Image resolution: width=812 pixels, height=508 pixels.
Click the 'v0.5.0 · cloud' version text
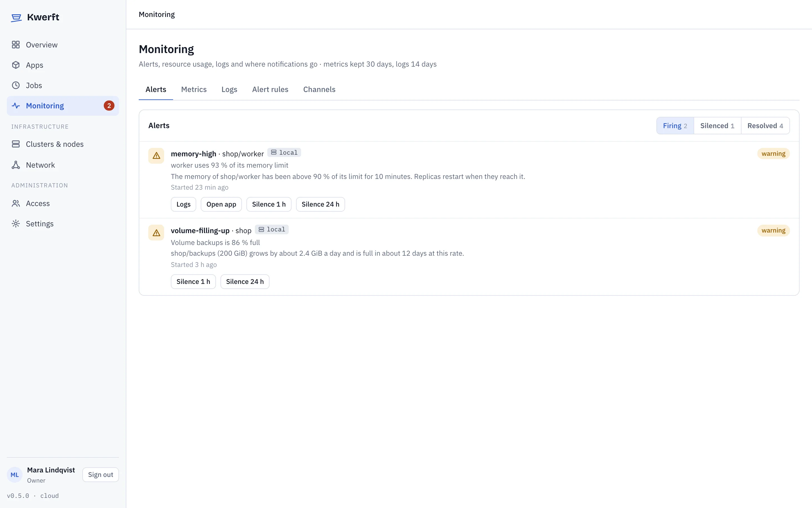(32, 496)
